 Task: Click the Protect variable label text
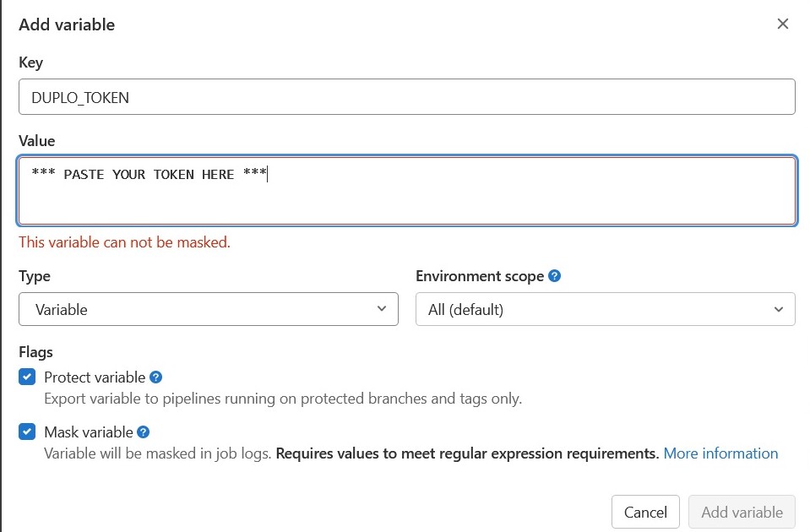[95, 377]
